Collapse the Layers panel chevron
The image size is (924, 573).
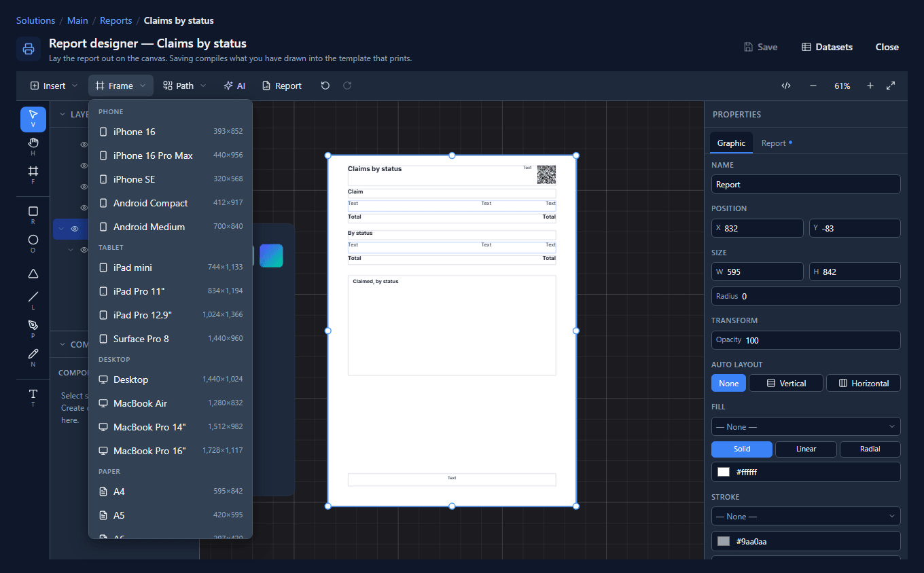point(63,114)
